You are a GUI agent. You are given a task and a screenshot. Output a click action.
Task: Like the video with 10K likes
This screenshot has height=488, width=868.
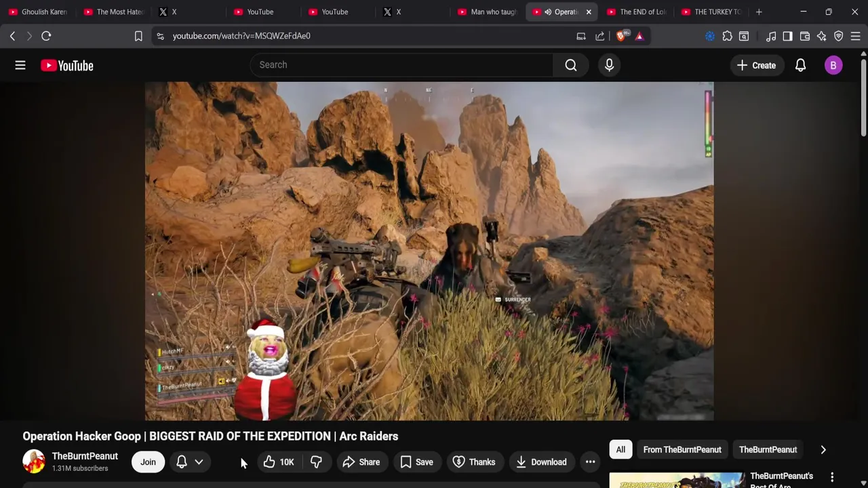click(279, 462)
